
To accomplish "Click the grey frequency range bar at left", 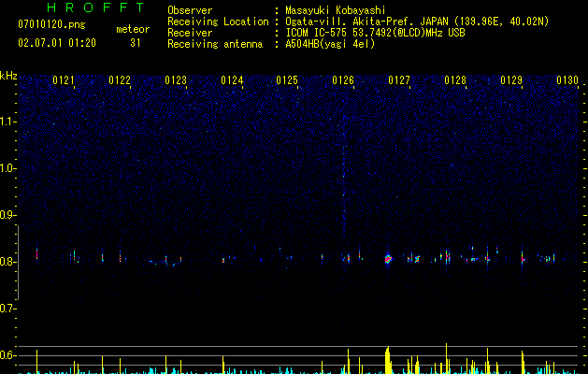I will 18,262.
